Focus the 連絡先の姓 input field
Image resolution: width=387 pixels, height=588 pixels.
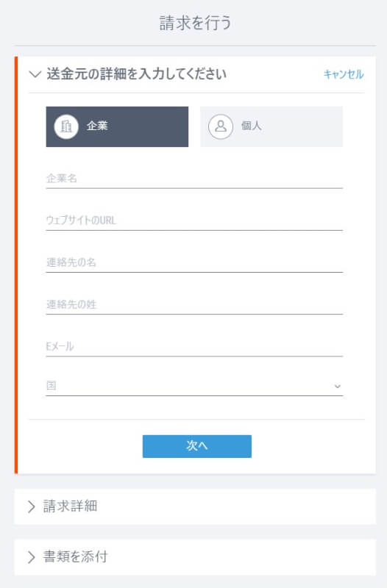tap(194, 304)
